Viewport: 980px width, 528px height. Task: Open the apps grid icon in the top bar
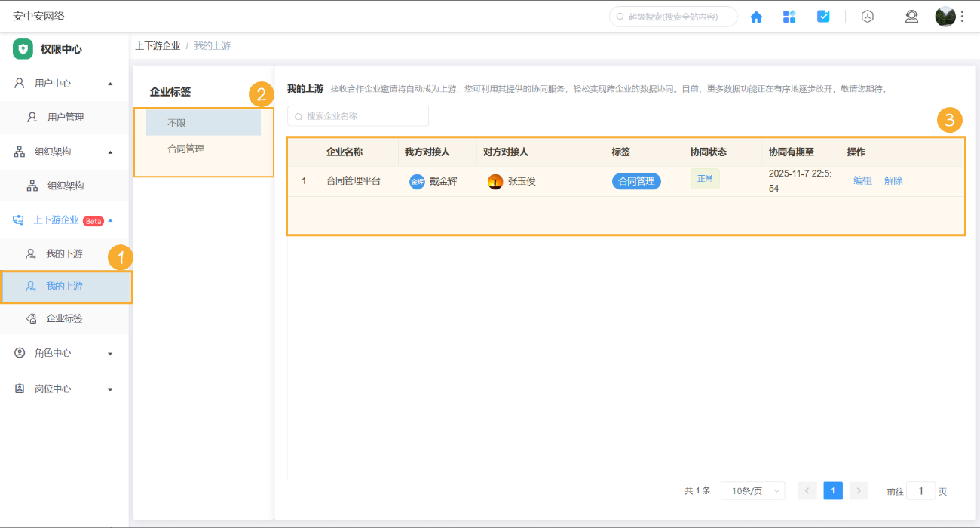click(x=789, y=16)
